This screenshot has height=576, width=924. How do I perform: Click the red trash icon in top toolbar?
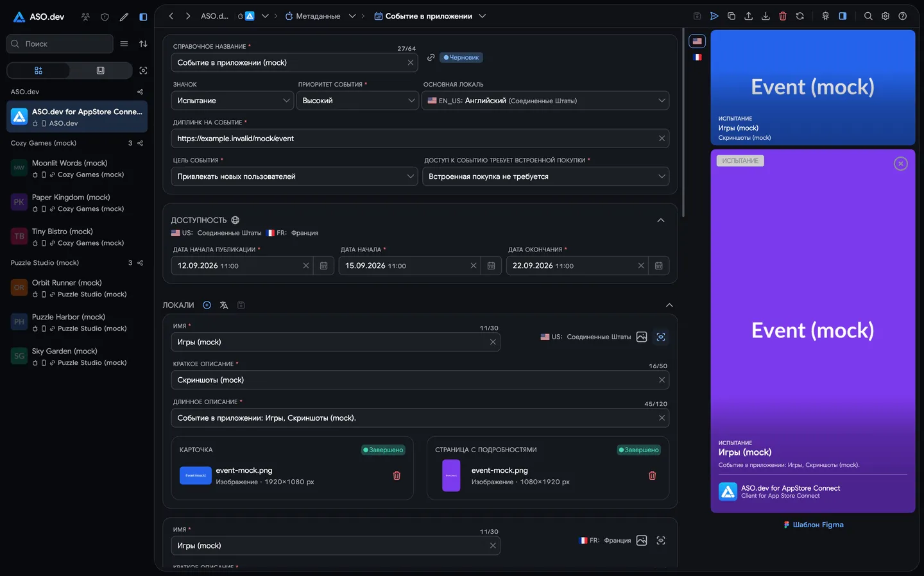click(x=783, y=16)
